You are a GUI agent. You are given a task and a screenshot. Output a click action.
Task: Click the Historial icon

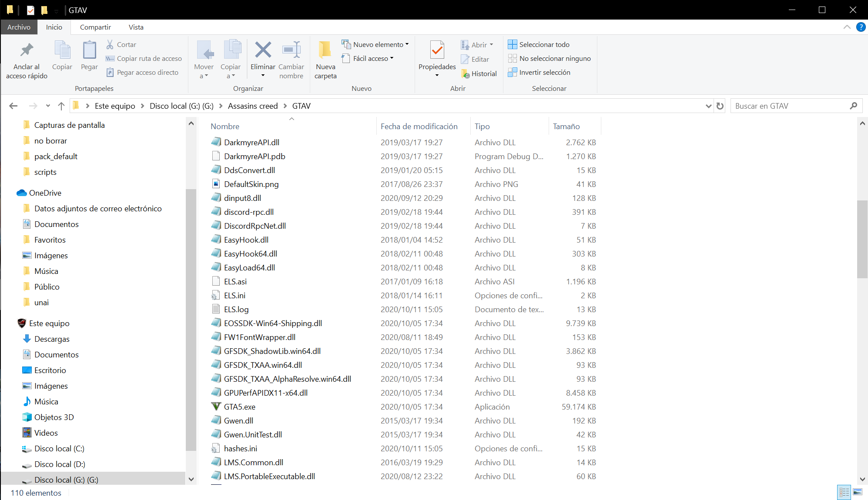pyautogui.click(x=465, y=74)
